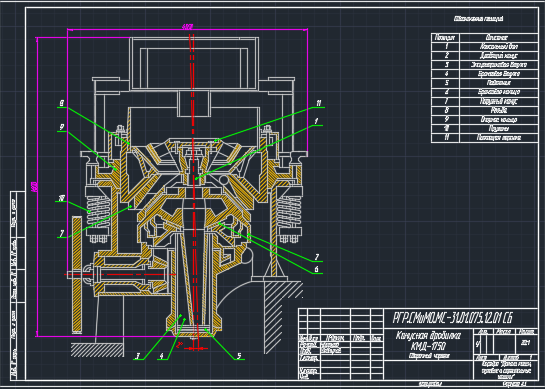Select position callout number 11
Screen dimensions: 545x389
pyautogui.click(x=319, y=103)
